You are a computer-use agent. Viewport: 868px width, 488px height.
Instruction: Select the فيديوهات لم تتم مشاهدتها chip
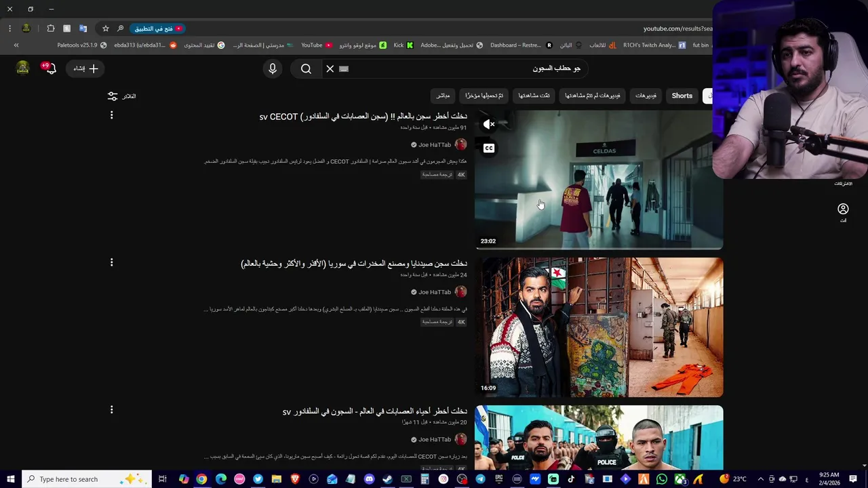click(593, 96)
